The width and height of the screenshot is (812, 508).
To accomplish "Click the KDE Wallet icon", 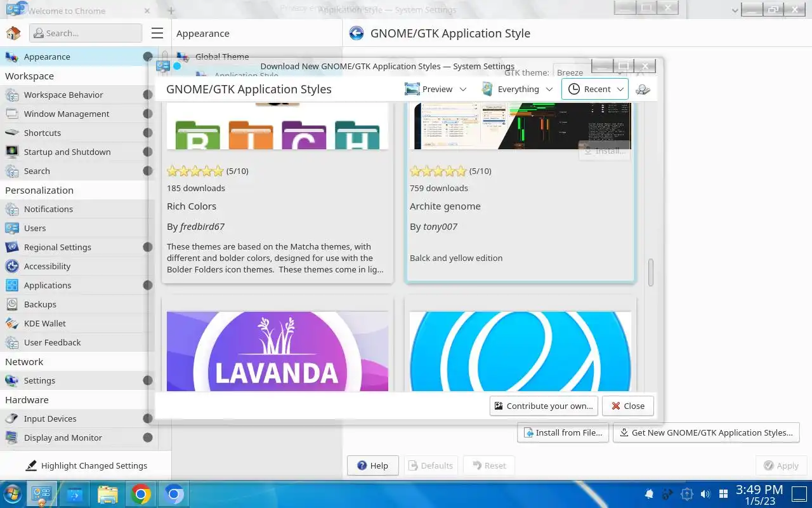I will point(11,323).
